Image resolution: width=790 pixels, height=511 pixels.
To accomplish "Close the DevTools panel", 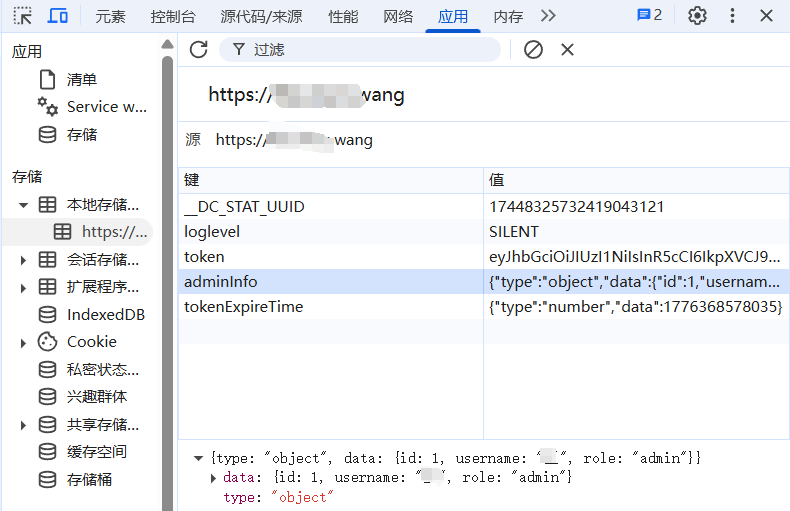I will point(766,16).
